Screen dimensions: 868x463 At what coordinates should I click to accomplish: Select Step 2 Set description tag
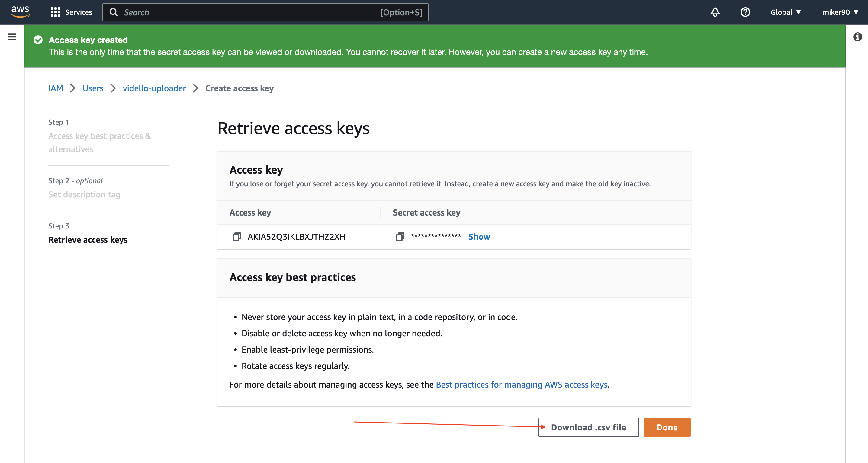[84, 194]
